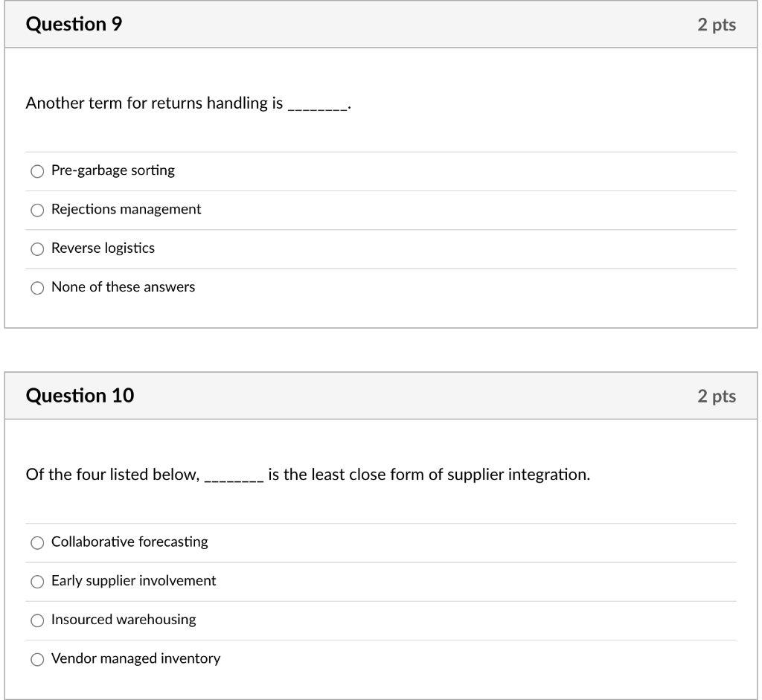Click the "Early supplier involvement" label text
This screenshot has width=762, height=700.
pos(132,582)
